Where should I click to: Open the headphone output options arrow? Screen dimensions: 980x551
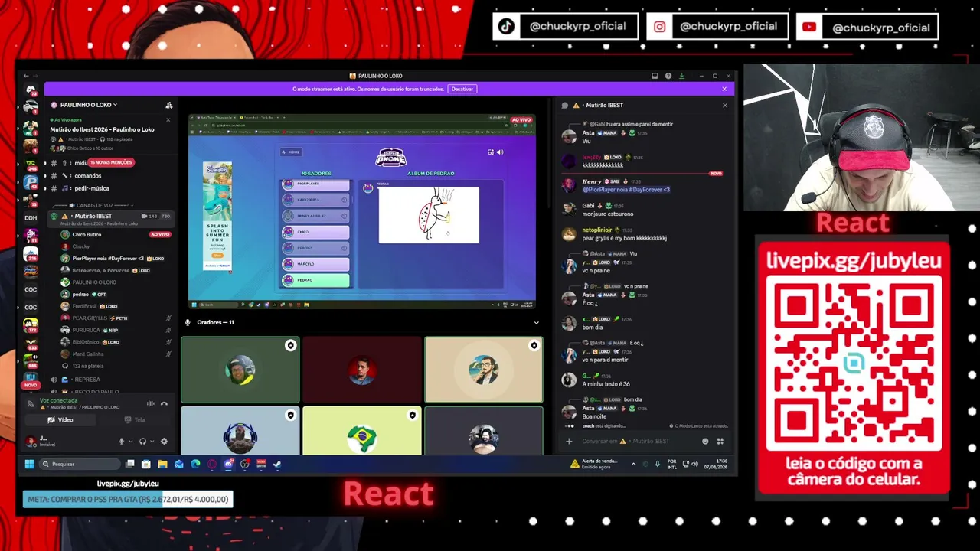click(152, 442)
